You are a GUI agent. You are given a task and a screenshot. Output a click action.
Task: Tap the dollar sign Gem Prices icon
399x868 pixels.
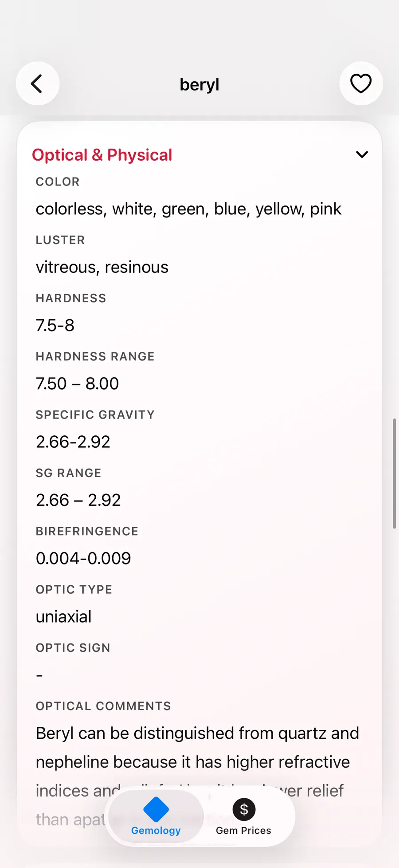[243, 809]
